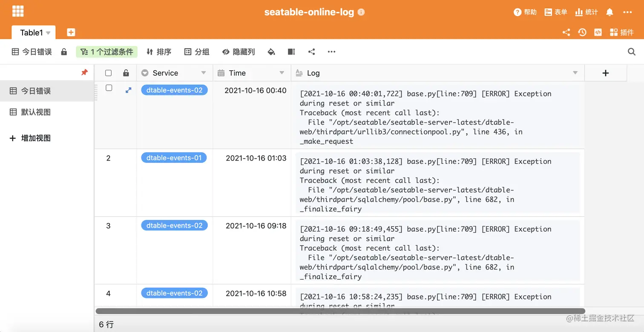Add a new table with plus icon
This screenshot has height=332, width=644.
pyautogui.click(x=71, y=32)
